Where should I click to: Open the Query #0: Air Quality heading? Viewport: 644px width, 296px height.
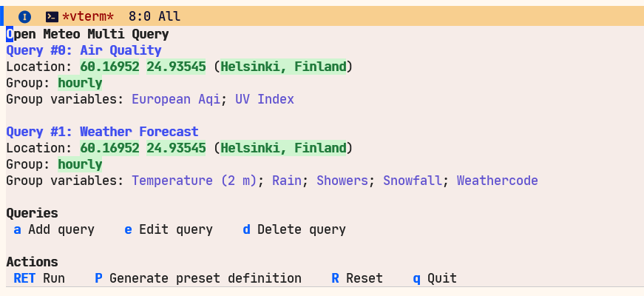point(84,50)
